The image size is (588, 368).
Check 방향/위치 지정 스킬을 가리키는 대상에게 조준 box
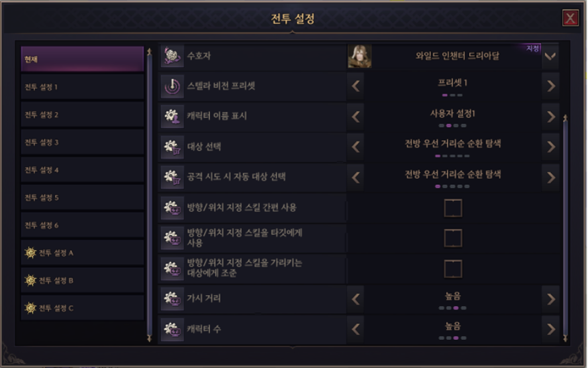tap(453, 269)
